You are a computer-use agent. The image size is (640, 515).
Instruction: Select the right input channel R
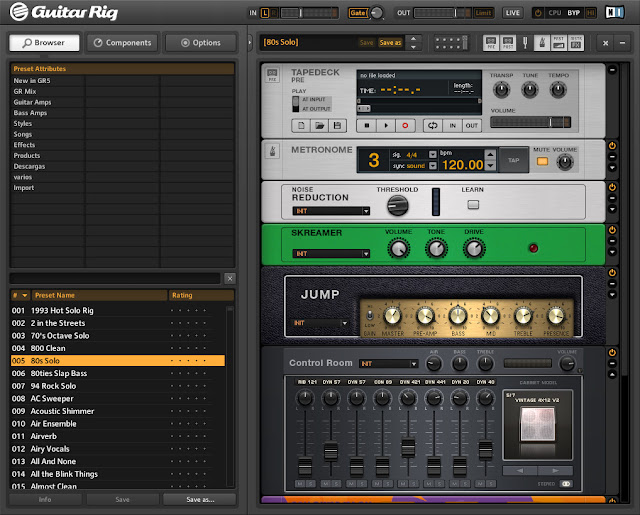pyautogui.click(x=274, y=13)
